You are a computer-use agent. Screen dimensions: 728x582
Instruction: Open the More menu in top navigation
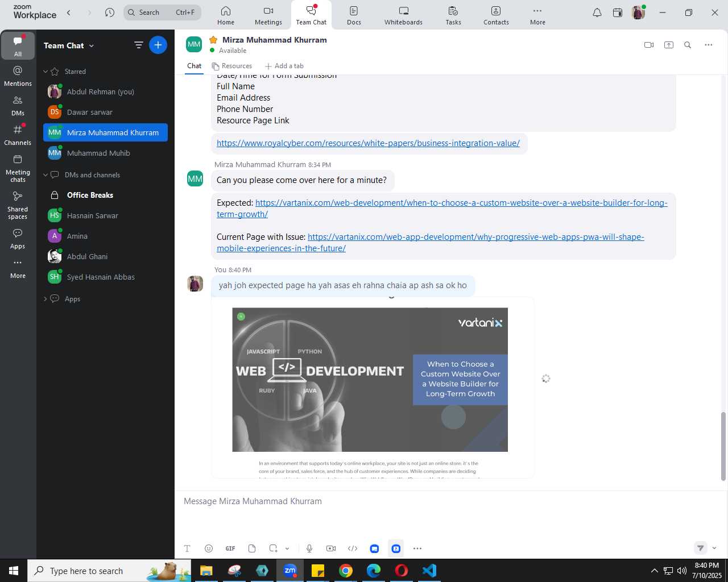click(x=537, y=15)
